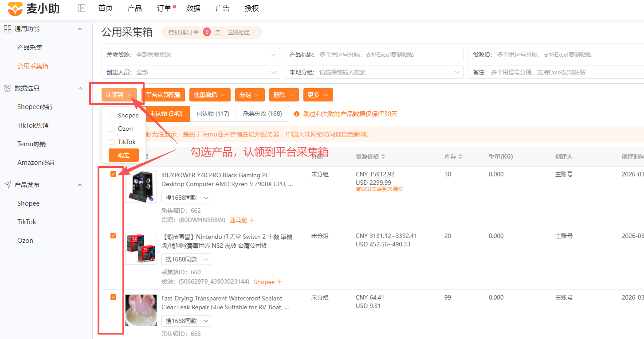The height and width of the screenshot is (339, 644).
Task: Uncheck the Nintendo Switch 2 product checkbox
Action: [x=113, y=236]
